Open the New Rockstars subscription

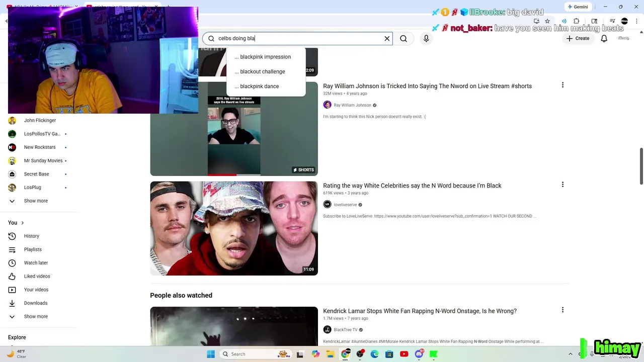coord(39,147)
